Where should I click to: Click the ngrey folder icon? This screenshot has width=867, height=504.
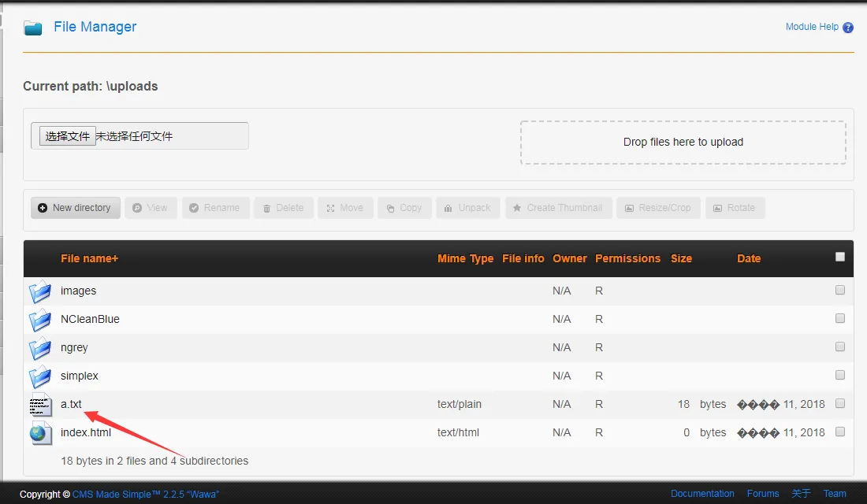(x=40, y=348)
